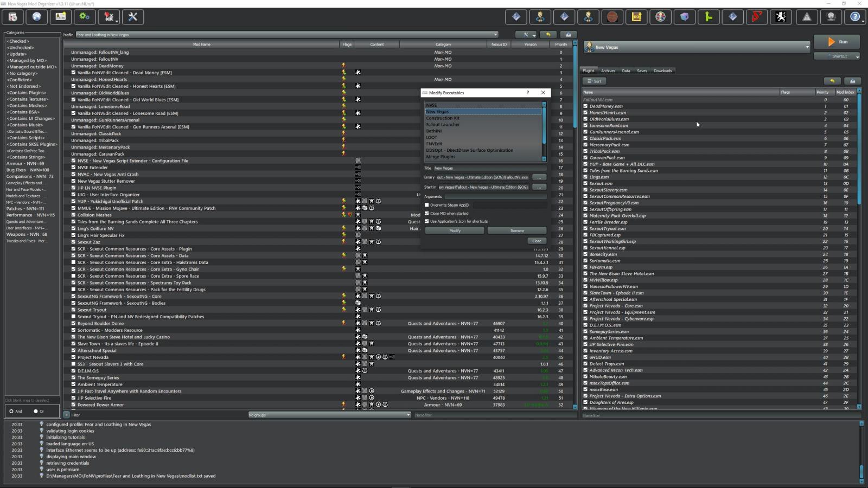Screen dimensions: 868x488
Task: Switch to the Plugins tab
Action: coord(589,70)
